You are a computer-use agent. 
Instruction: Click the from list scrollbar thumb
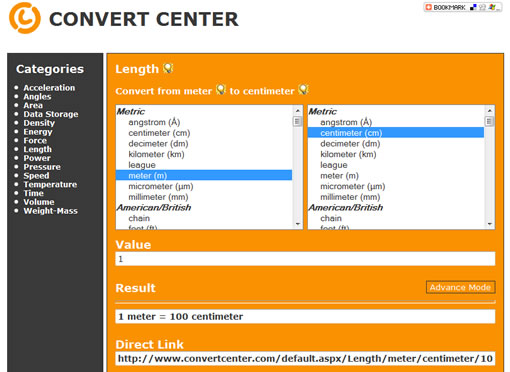pyautogui.click(x=298, y=121)
